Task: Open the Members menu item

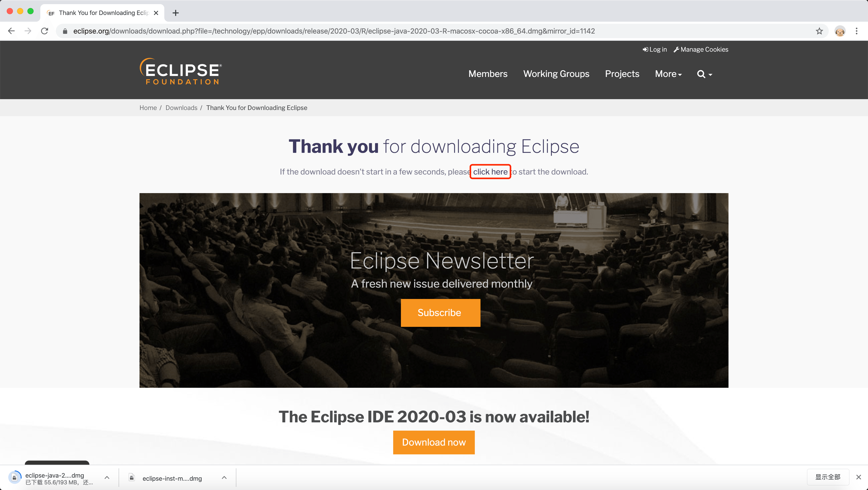Action: [488, 74]
